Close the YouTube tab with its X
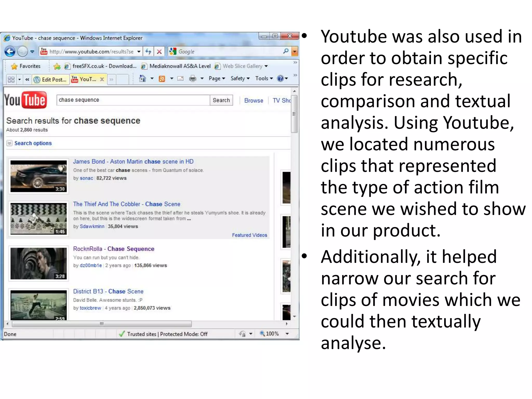Viewport: 532px width, 399px height. coord(102,79)
